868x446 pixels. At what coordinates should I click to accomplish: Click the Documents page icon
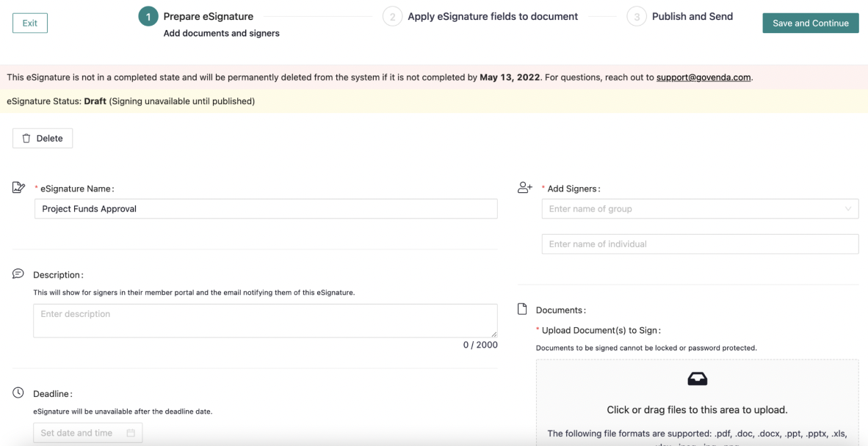coord(522,309)
